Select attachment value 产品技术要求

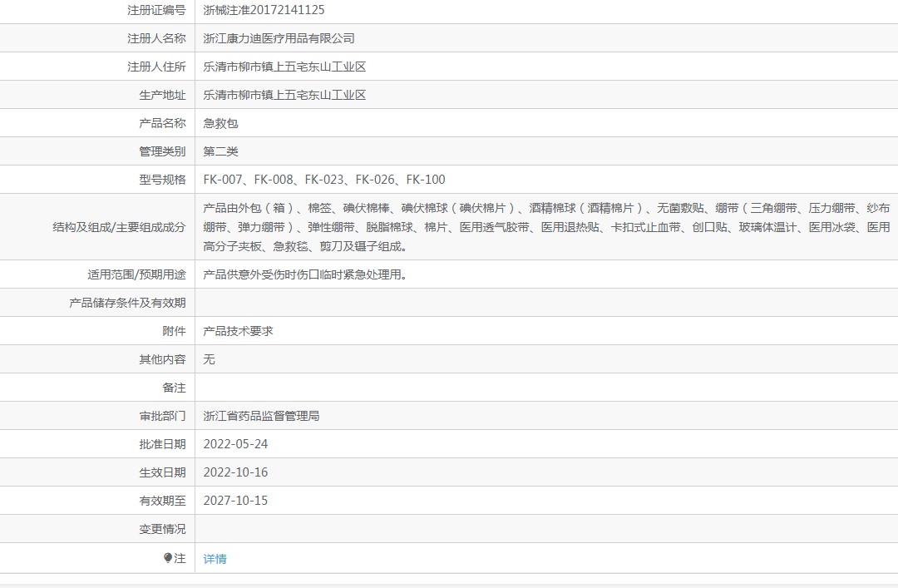tap(239, 331)
